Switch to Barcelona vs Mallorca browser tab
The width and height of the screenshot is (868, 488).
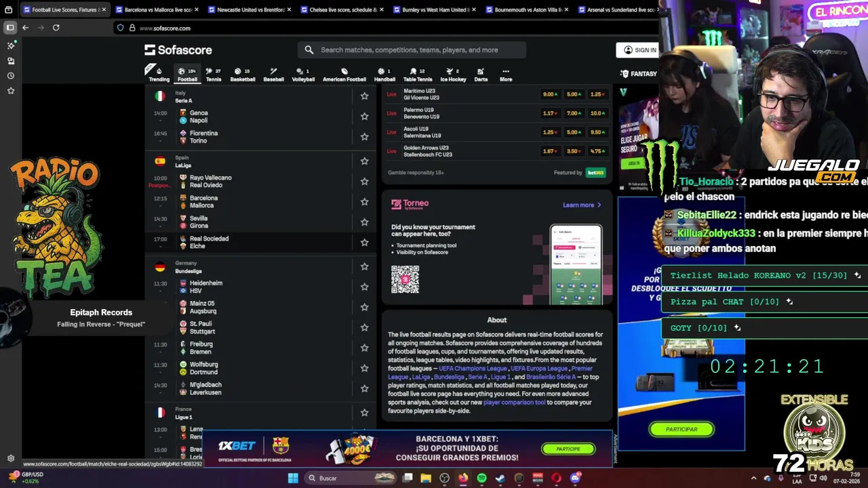[158, 9]
